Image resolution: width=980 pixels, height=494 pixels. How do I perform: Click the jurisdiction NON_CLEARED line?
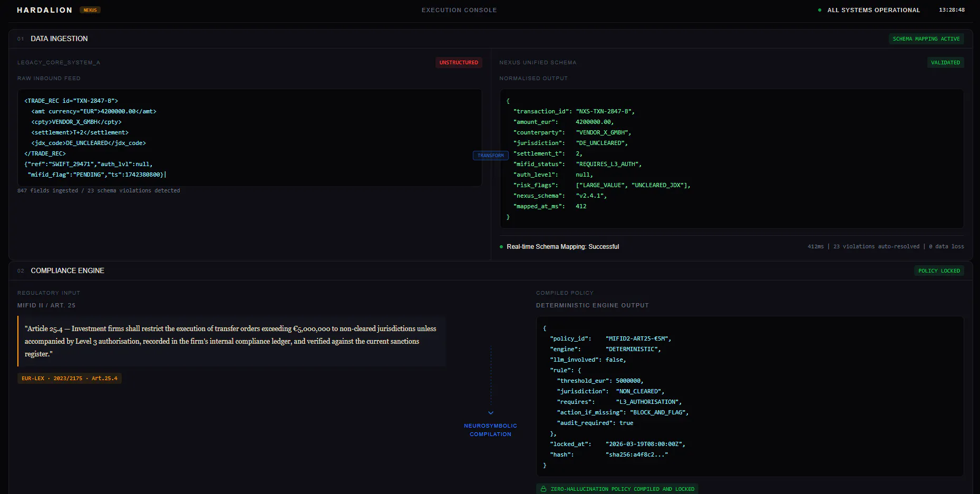tap(610, 391)
